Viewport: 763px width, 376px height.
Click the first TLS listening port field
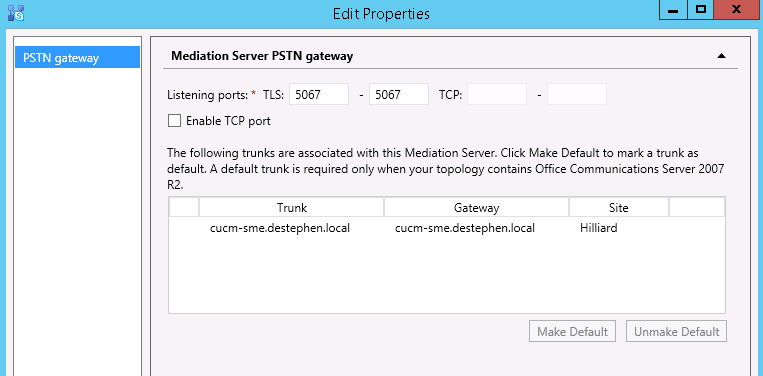[319, 94]
